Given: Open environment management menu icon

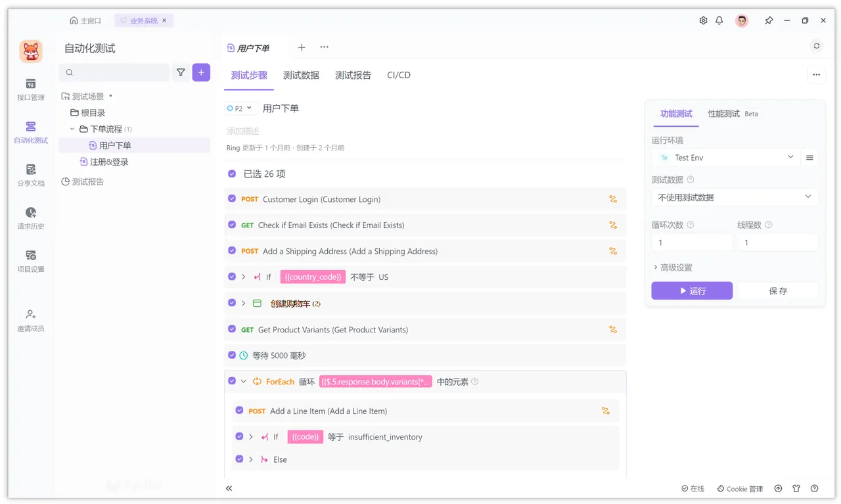Looking at the screenshot, I should [809, 158].
